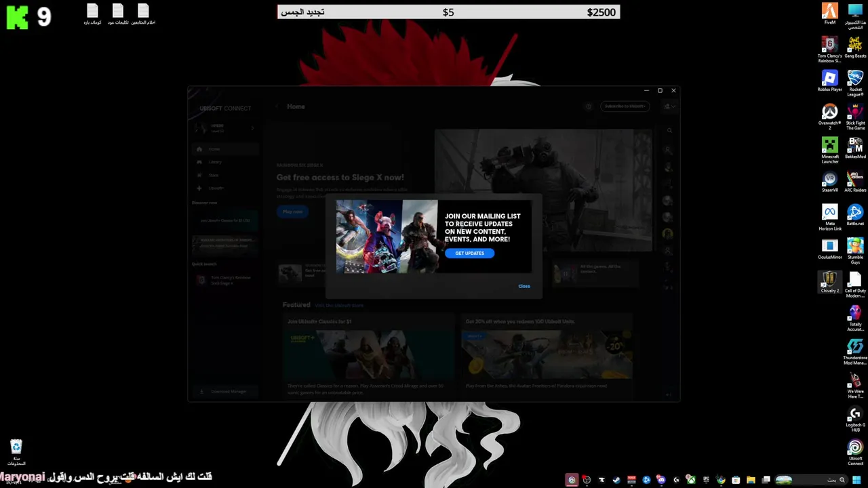Open Task View from the taskbar
The height and width of the screenshot is (488, 868).
(766, 480)
